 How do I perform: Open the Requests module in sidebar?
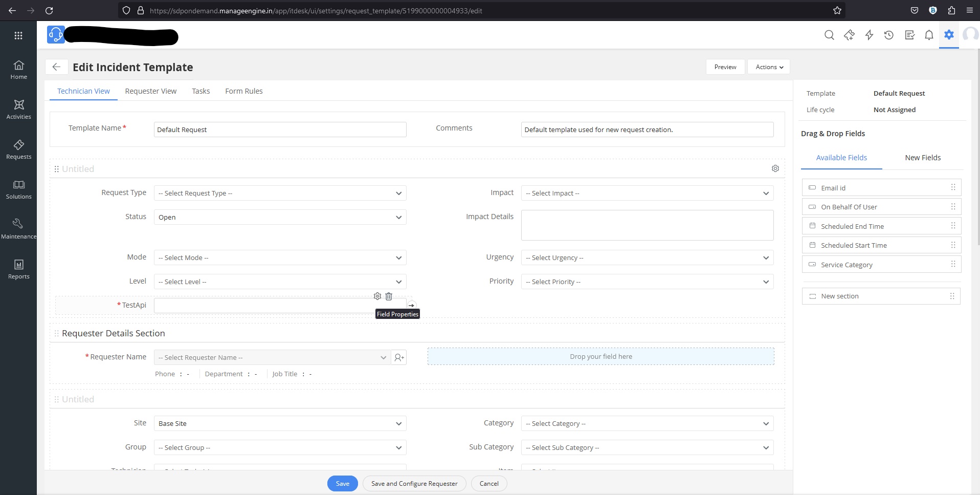pos(19,149)
